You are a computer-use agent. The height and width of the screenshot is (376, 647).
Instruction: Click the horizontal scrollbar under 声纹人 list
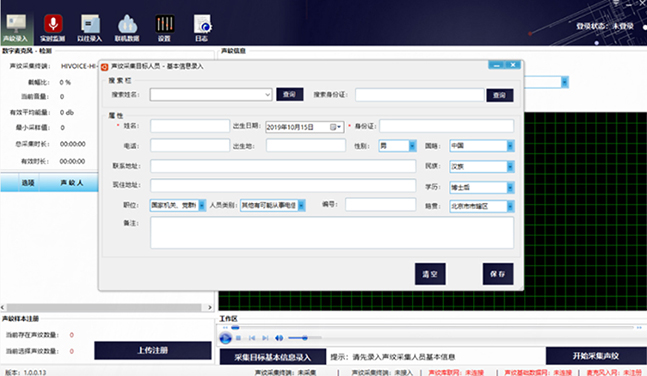tap(104, 307)
